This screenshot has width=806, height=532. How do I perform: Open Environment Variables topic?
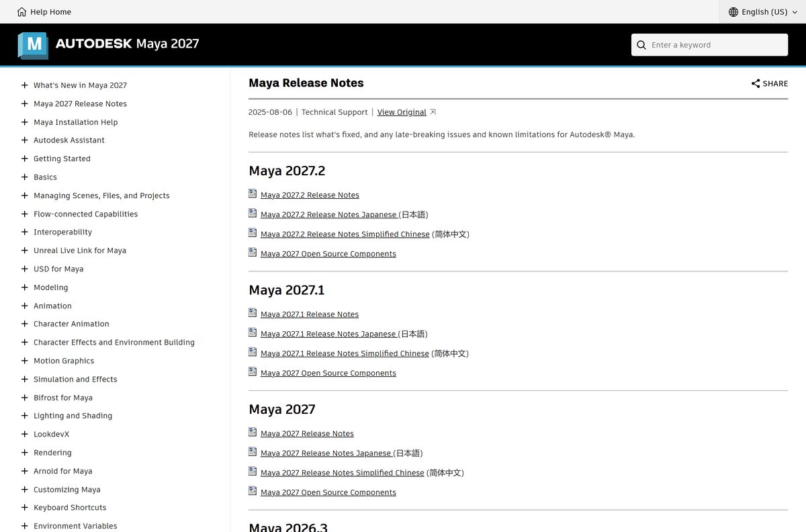pos(75,526)
